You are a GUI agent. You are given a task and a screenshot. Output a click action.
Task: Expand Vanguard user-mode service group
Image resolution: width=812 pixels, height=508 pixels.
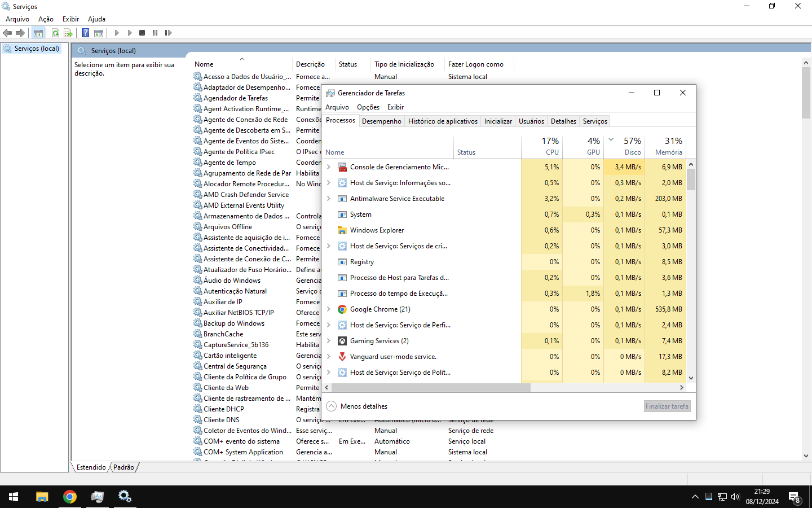[329, 357]
